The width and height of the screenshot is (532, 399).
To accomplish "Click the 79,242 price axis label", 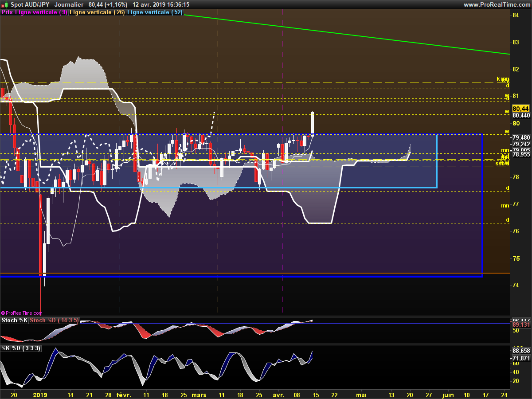I will 521,144.
